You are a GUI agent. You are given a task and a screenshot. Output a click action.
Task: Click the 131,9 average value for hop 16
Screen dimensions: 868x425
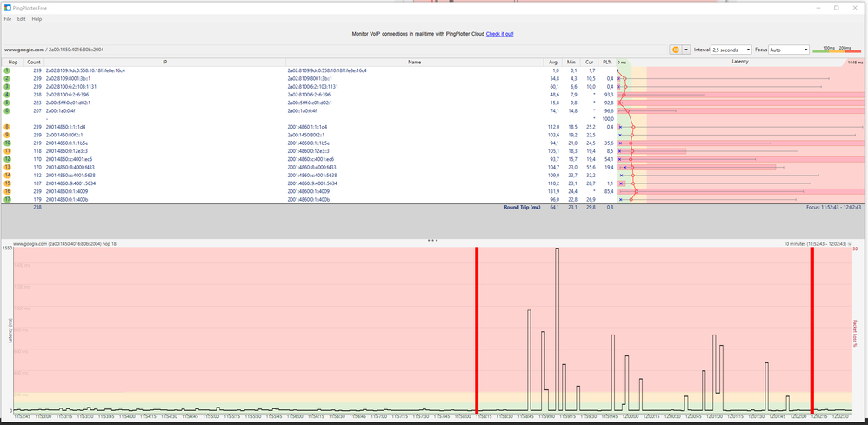coord(553,191)
